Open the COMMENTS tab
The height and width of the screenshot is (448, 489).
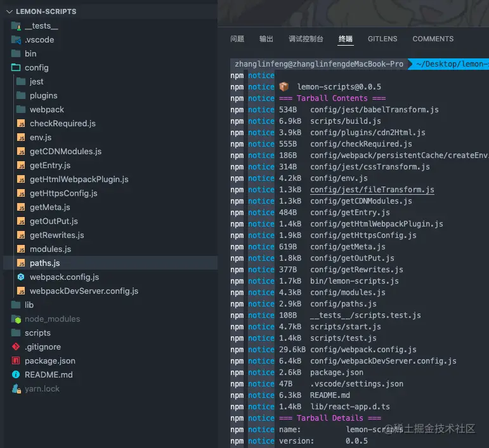pos(433,39)
